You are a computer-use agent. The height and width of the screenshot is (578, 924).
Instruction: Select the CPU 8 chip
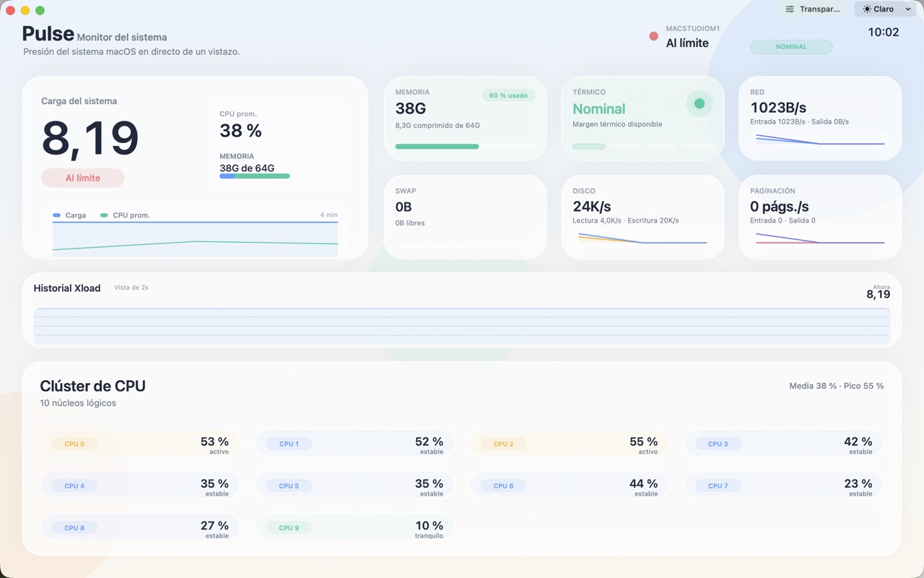tap(74, 527)
